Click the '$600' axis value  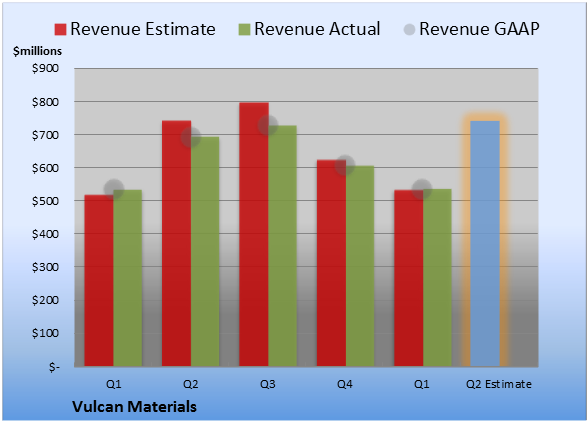pyautogui.click(x=45, y=168)
